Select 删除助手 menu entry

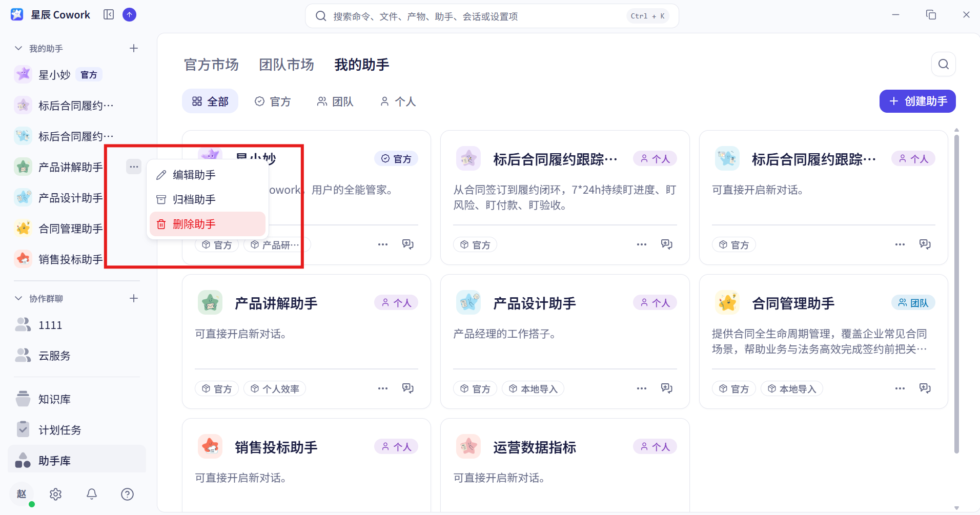(x=208, y=224)
